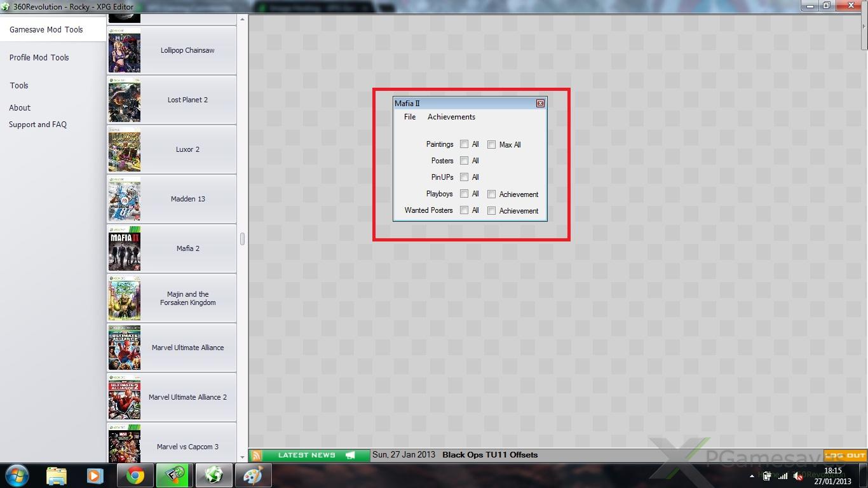This screenshot has height=488, width=868.
Task: Open the Paint icon in the taskbar
Action: [x=253, y=475]
